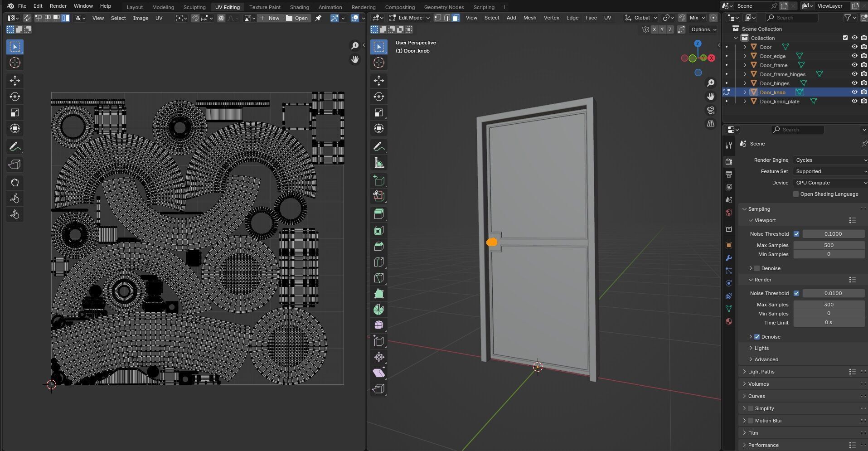Select the Inset Faces tool

[x=379, y=230]
